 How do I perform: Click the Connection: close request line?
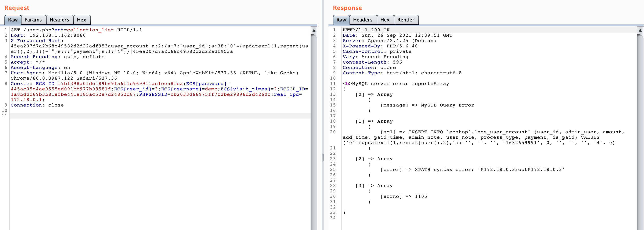(x=37, y=105)
